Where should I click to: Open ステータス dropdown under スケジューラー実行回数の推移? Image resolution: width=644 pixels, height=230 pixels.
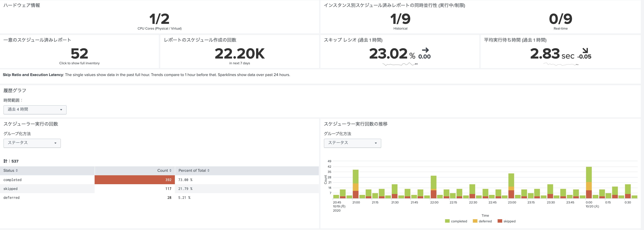[x=352, y=143]
